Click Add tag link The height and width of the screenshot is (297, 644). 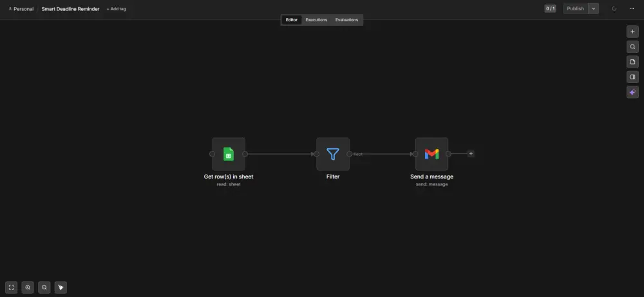[x=116, y=9]
